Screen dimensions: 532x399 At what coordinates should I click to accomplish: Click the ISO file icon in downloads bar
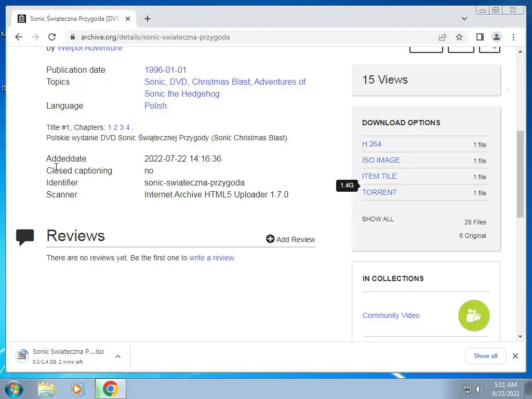point(22,356)
